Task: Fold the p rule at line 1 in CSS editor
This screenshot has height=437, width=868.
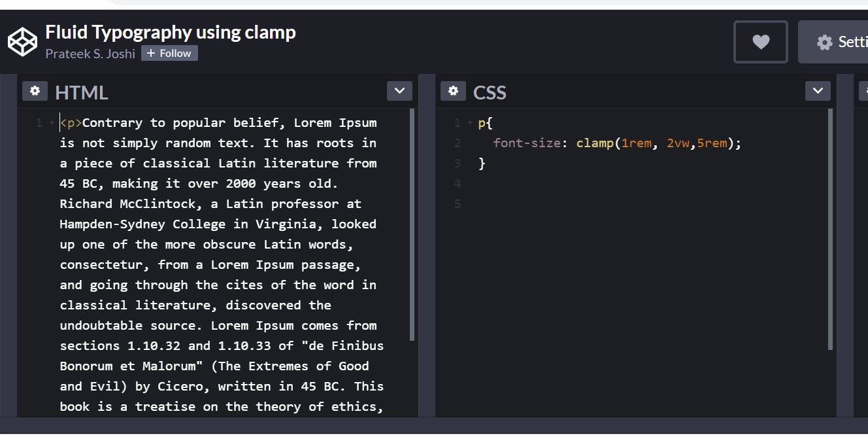Action: [469, 122]
